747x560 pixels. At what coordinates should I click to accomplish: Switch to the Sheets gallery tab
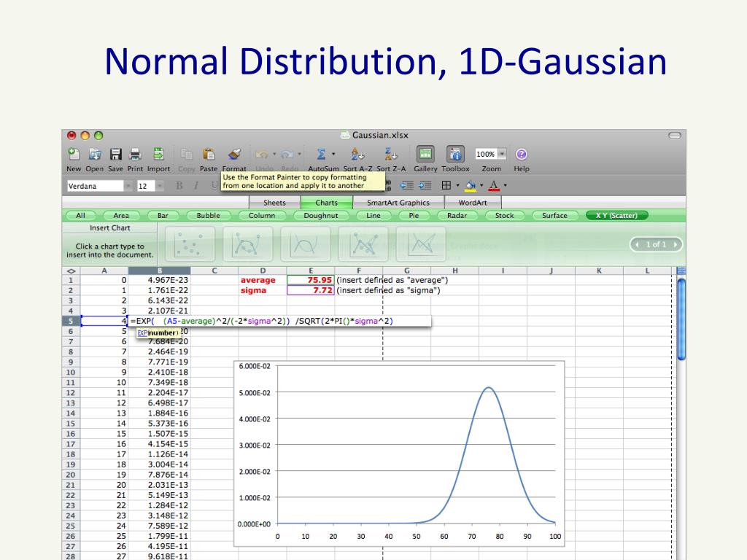pos(274,203)
